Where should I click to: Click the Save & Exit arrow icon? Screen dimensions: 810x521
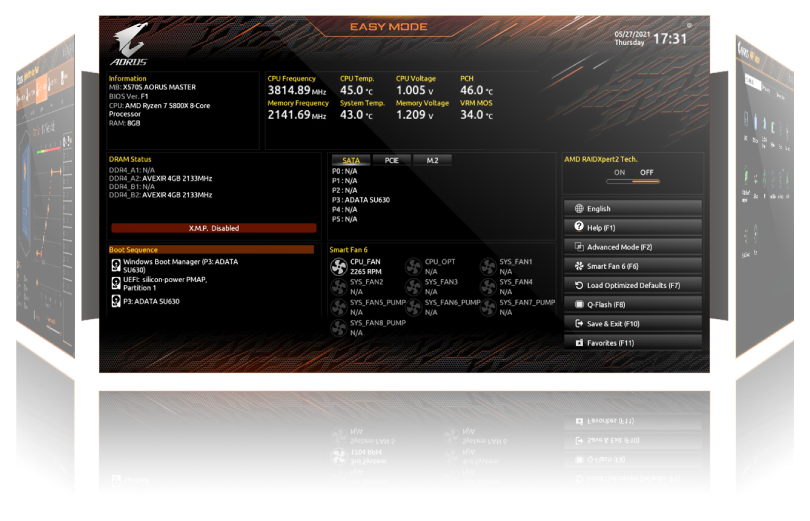point(579,324)
